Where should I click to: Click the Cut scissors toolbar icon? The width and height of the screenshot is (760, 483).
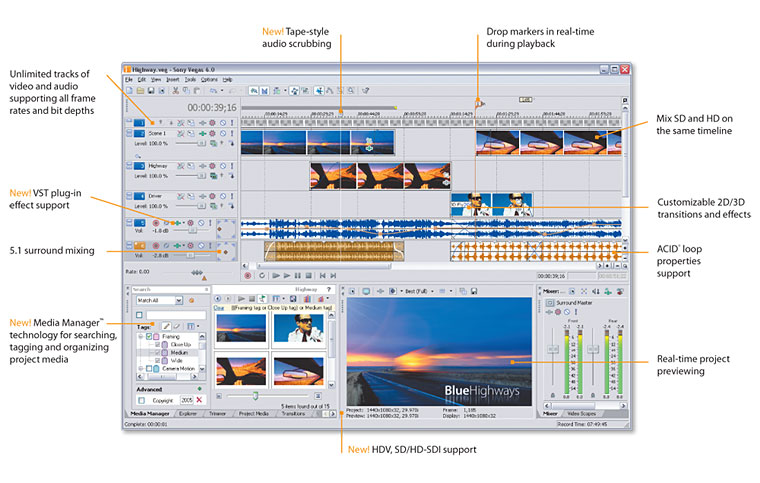[x=175, y=91]
